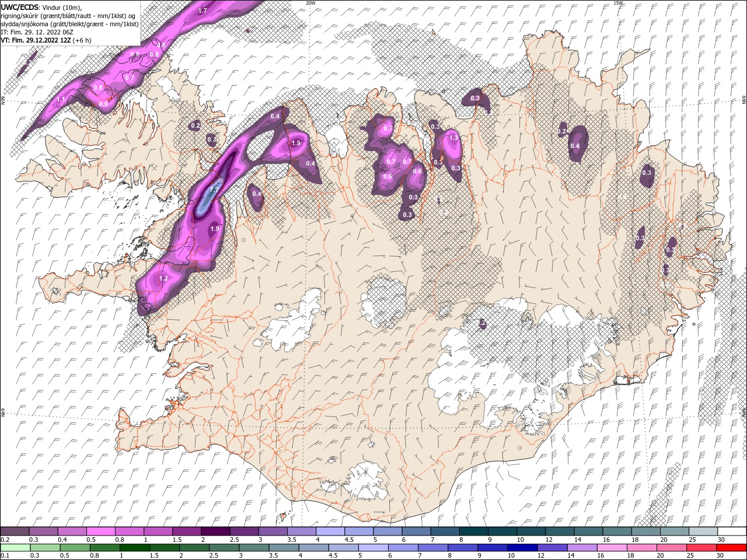Click the 1.7 precipitation value on the map

point(203,10)
